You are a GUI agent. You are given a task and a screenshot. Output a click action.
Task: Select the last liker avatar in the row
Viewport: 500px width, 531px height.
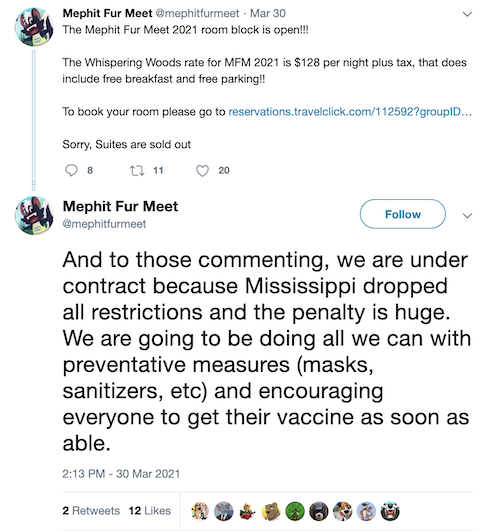tap(390, 511)
